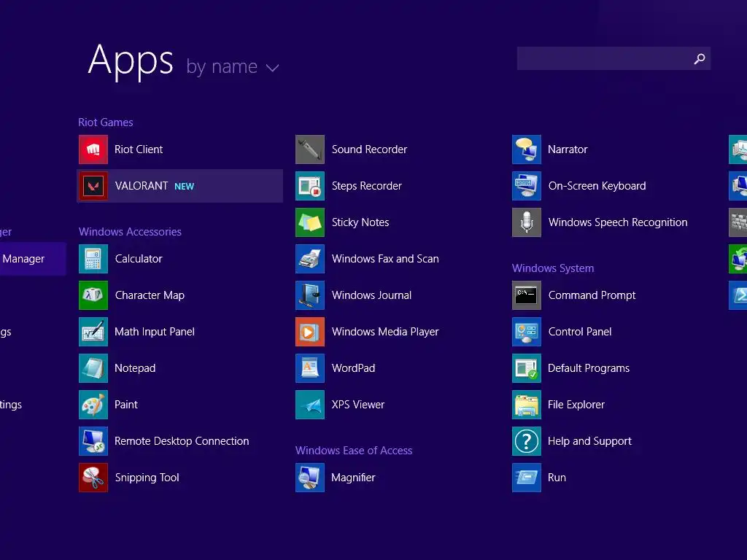
Task: Click the partially visible Manager tile
Action: pyautogui.click(x=33, y=259)
